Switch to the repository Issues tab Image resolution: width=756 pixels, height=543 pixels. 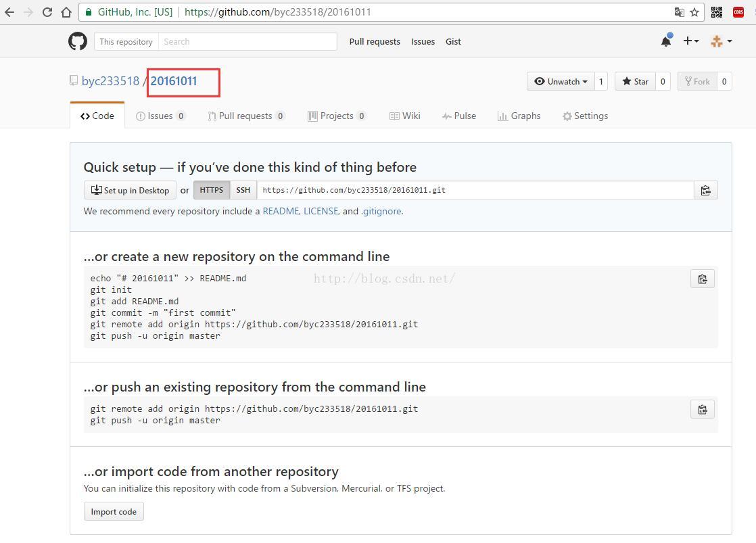point(160,116)
